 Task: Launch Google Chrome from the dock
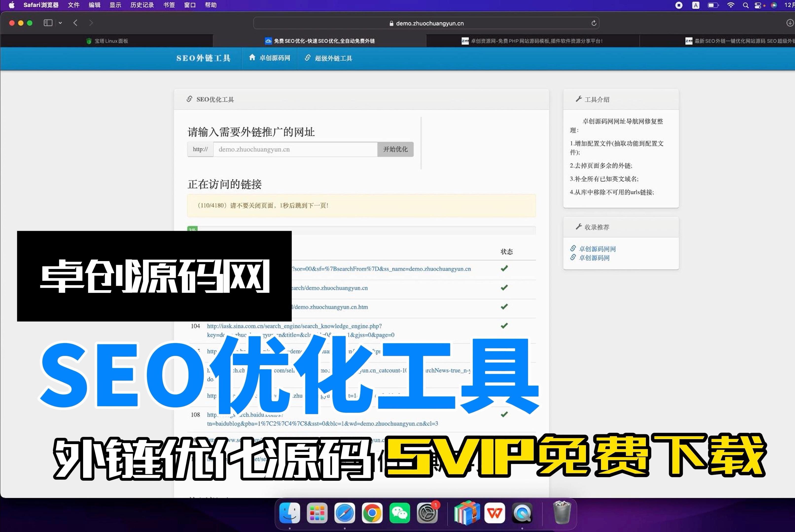[372, 513]
